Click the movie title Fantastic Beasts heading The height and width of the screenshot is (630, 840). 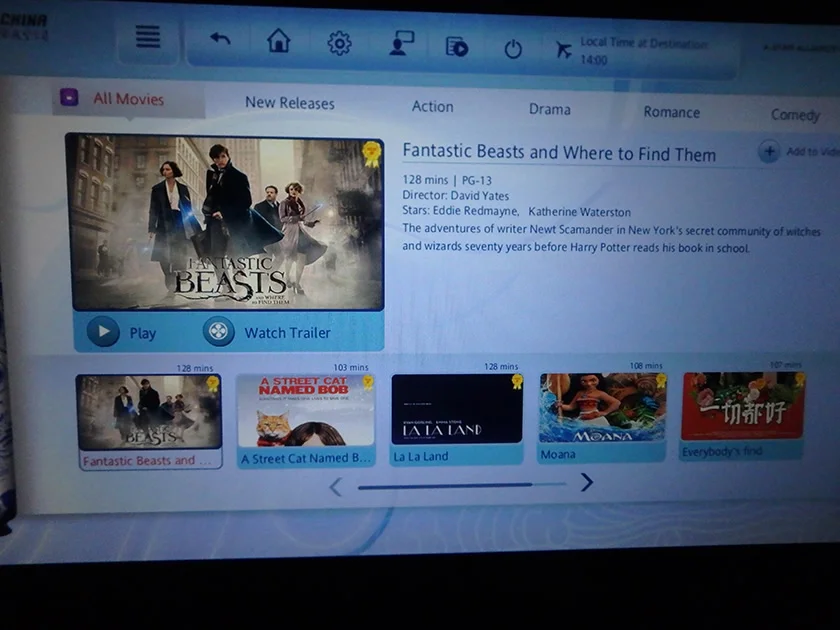pyautogui.click(x=559, y=153)
